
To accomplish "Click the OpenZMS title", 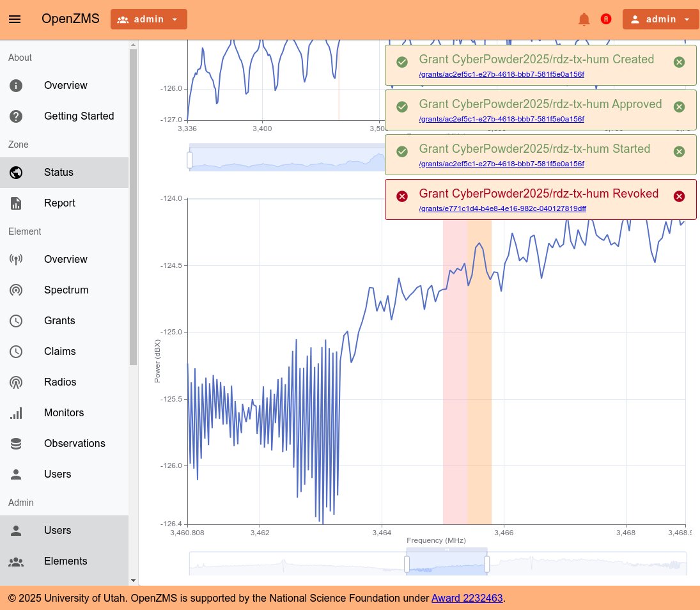I will pyautogui.click(x=70, y=19).
